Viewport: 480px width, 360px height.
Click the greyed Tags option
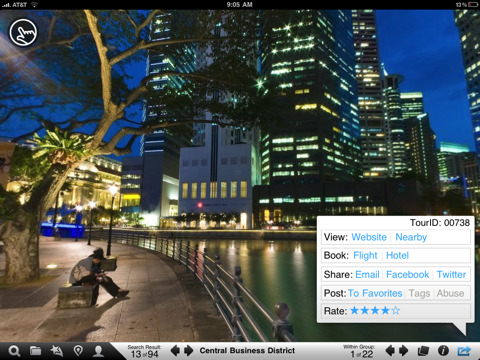[419, 293]
